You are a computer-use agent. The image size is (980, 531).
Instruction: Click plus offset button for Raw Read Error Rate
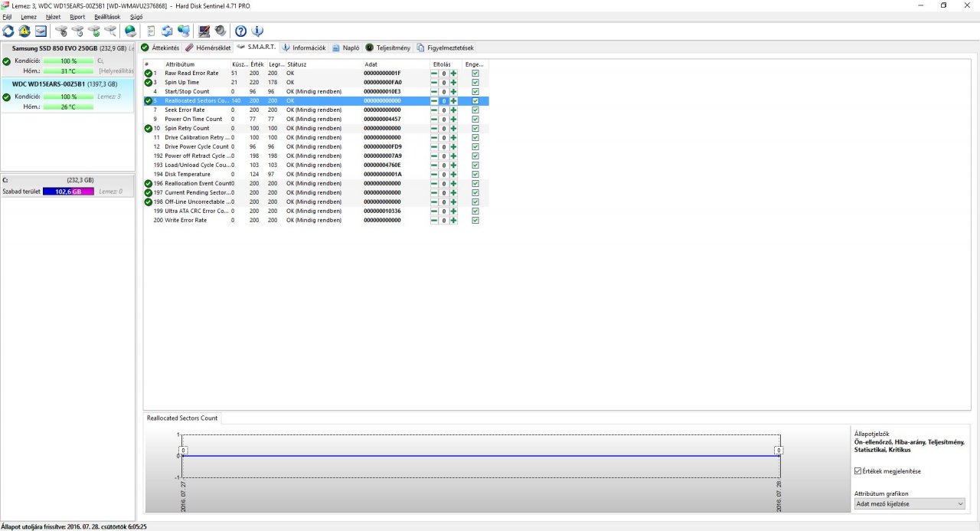click(x=453, y=74)
